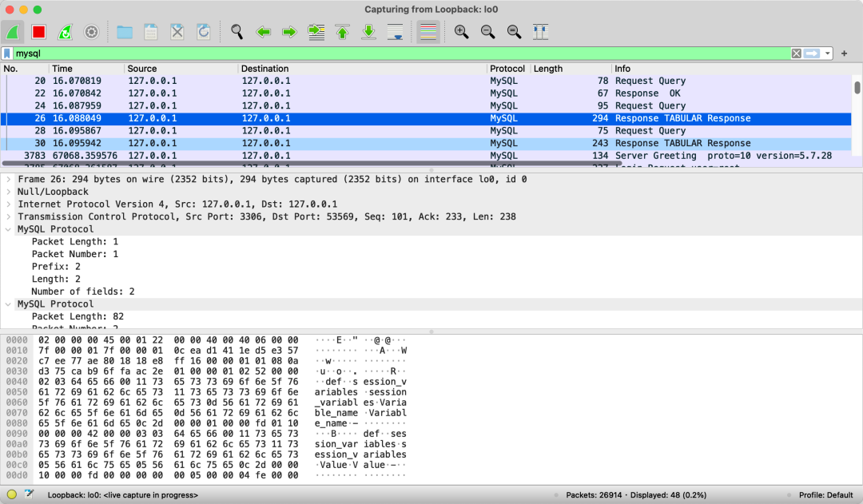
Task: Select packet 3783 Server Greeting row
Action: 426,156
